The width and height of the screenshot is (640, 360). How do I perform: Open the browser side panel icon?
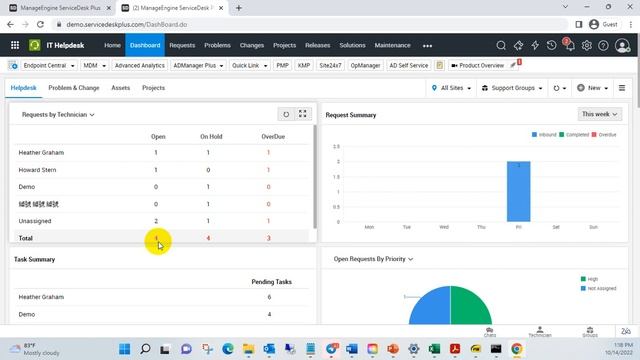tap(578, 24)
